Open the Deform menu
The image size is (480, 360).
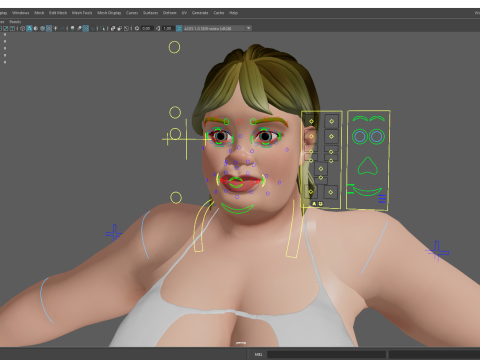[169, 13]
